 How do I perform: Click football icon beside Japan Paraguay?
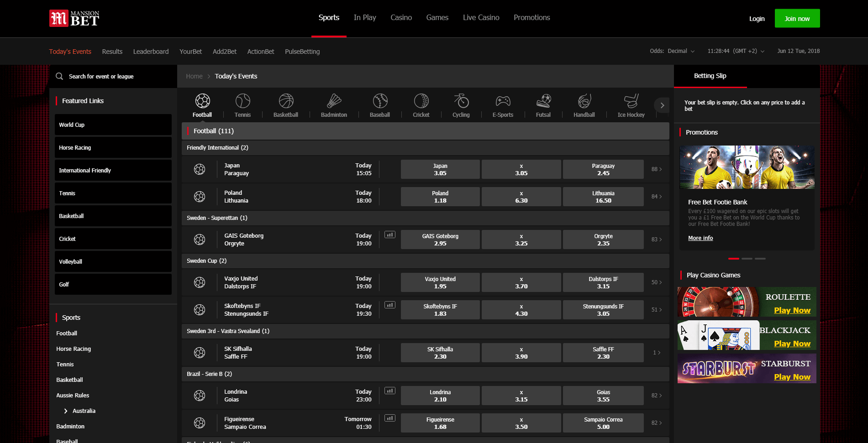pos(200,169)
